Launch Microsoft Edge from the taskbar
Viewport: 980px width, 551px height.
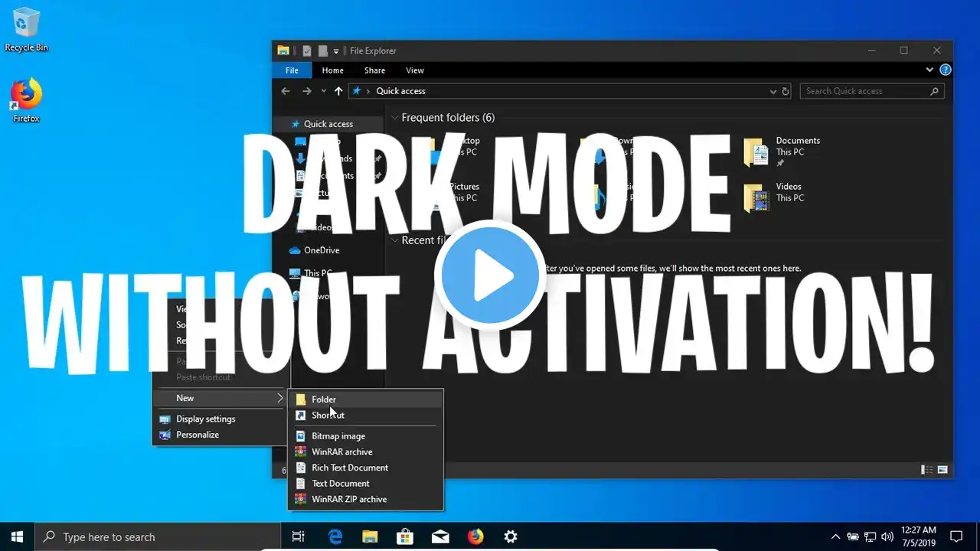335,536
